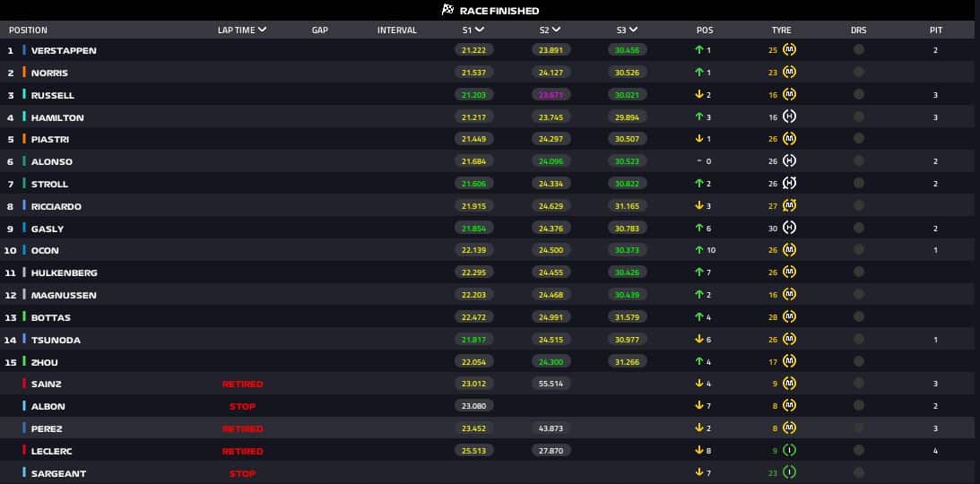Click Norris's orange team color bar

(x=24, y=72)
